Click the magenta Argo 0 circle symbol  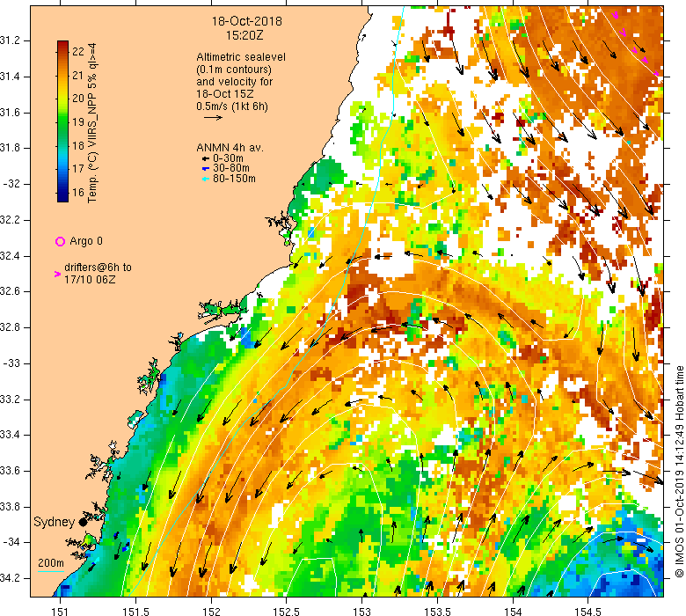click(60, 241)
